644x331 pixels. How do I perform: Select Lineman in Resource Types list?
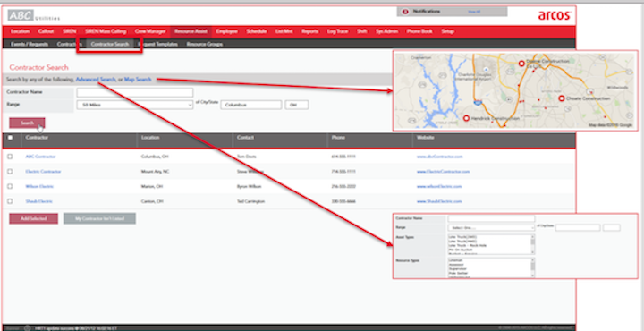455,260
